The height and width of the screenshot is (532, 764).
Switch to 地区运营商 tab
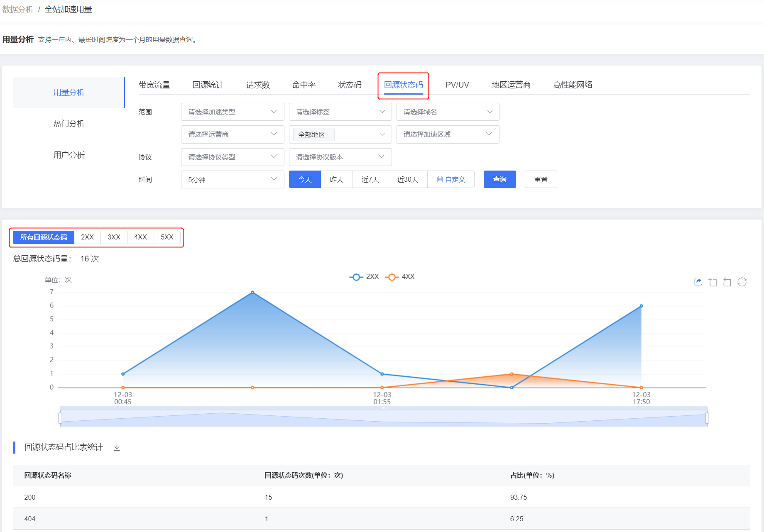click(x=511, y=85)
